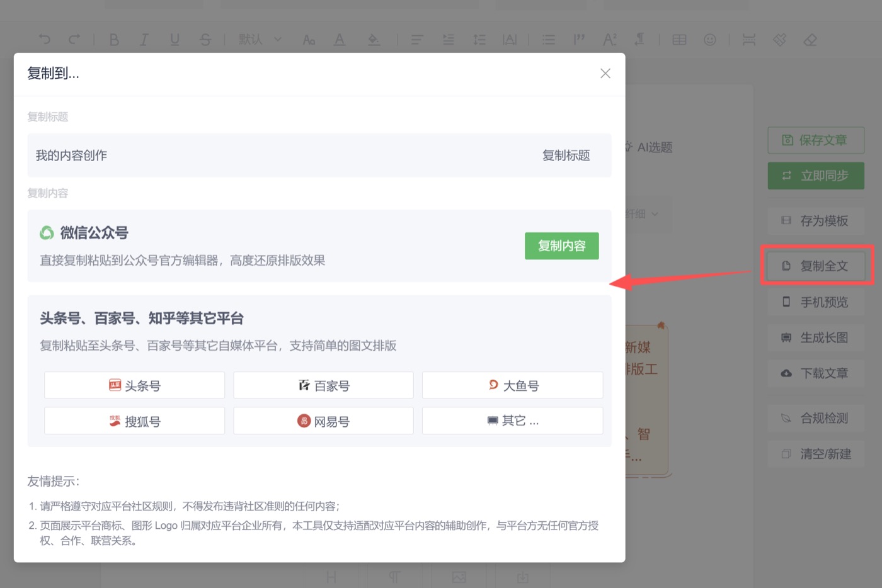
Task: Select the 搜狐号 platform button
Action: click(134, 421)
